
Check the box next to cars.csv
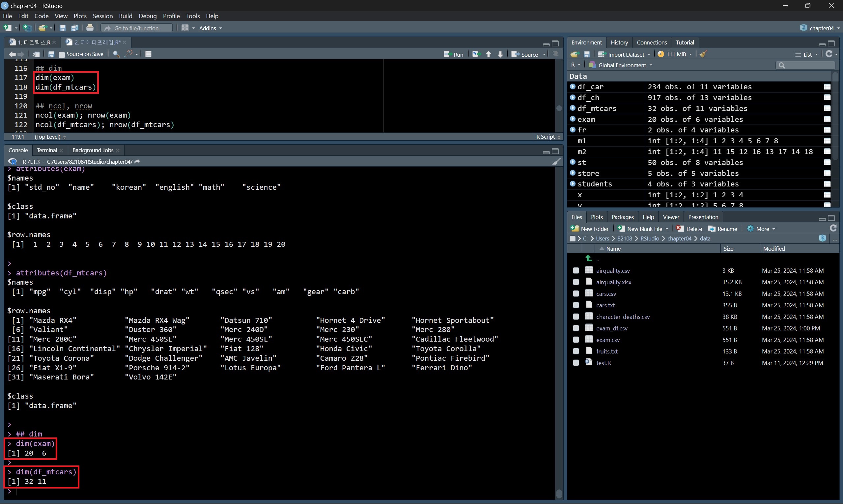click(x=576, y=294)
